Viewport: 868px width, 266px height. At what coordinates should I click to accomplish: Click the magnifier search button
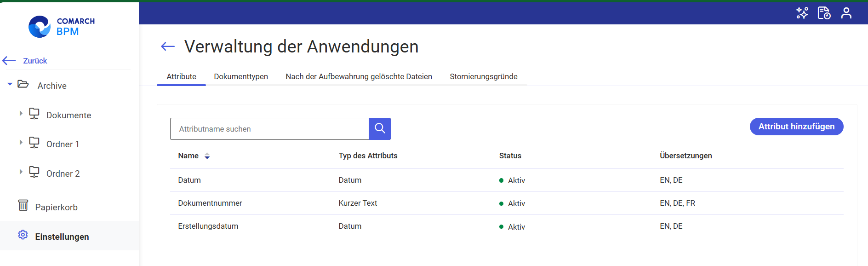pos(380,129)
